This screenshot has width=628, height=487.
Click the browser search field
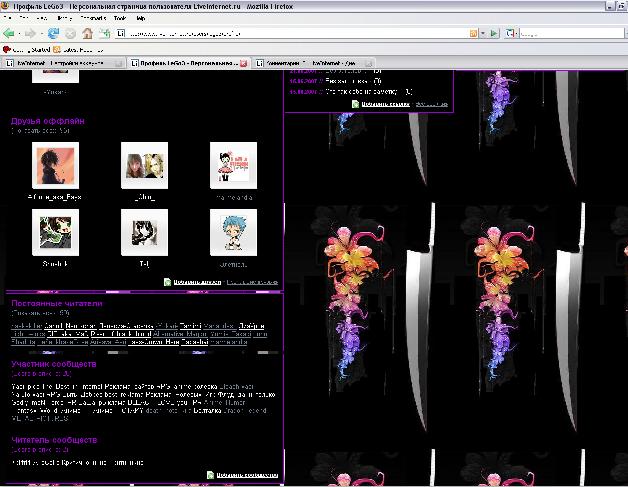[x=572, y=34]
